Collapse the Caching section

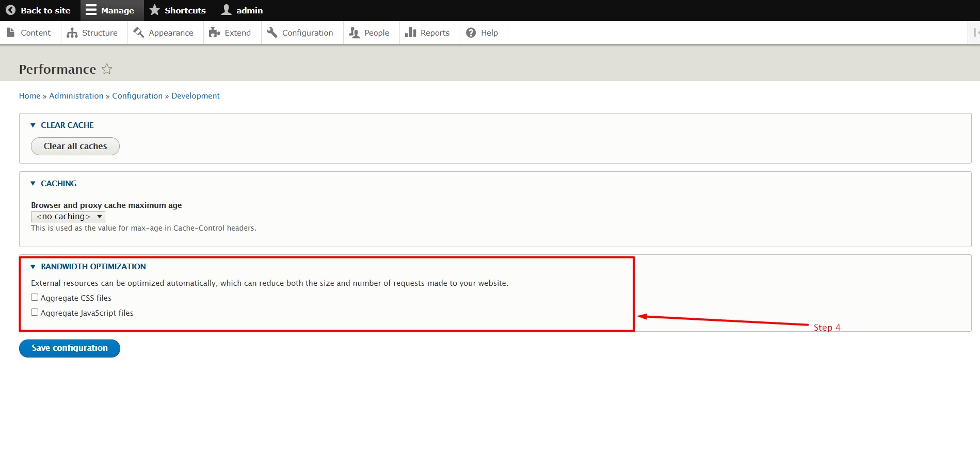[53, 183]
